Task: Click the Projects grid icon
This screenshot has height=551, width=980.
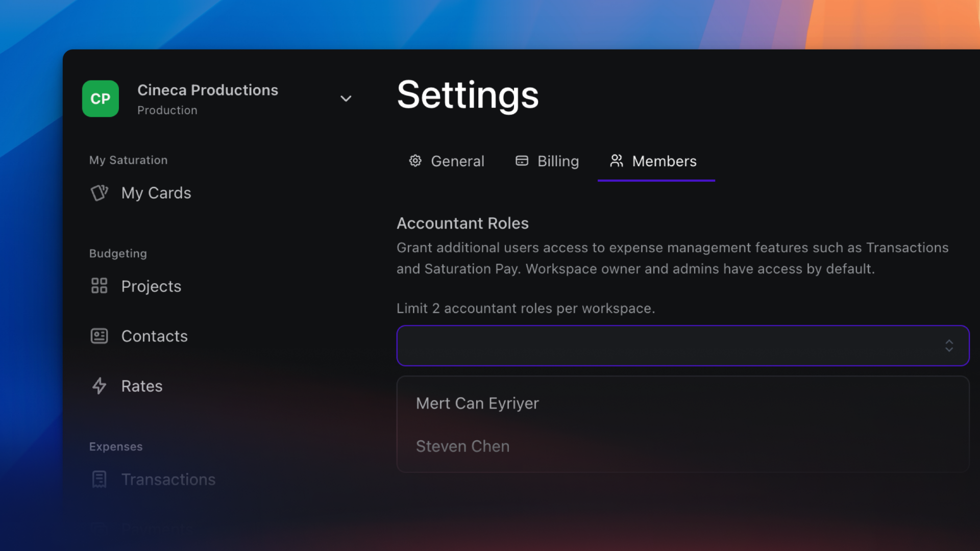Action: 99,285
